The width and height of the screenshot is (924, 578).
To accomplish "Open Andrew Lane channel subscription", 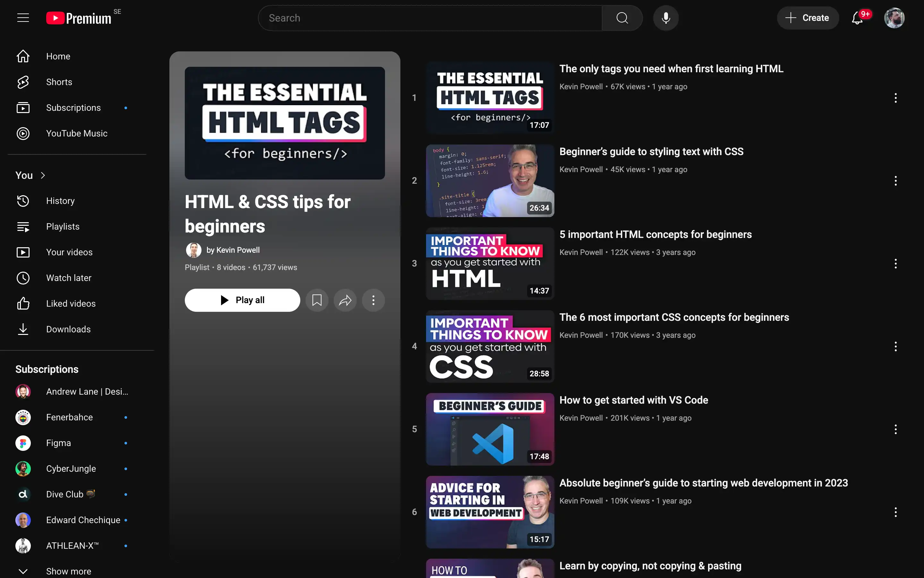I will pos(77,391).
